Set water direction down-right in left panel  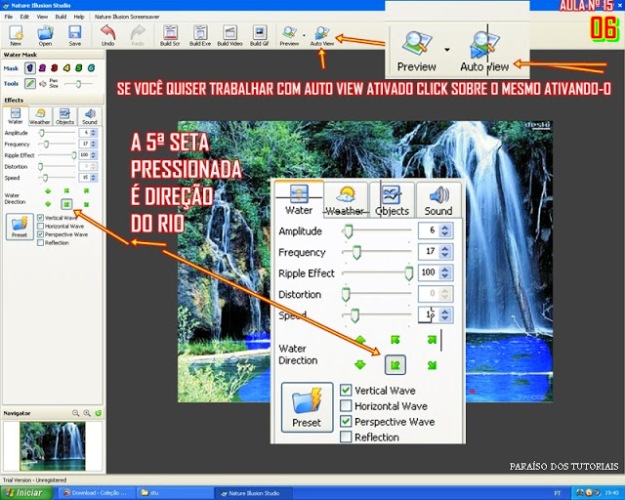86,205
